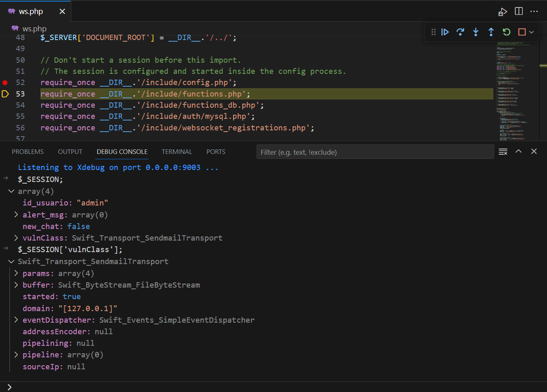The image size is (547, 392).
Task: Focus the debug console filter field
Action: (x=375, y=152)
